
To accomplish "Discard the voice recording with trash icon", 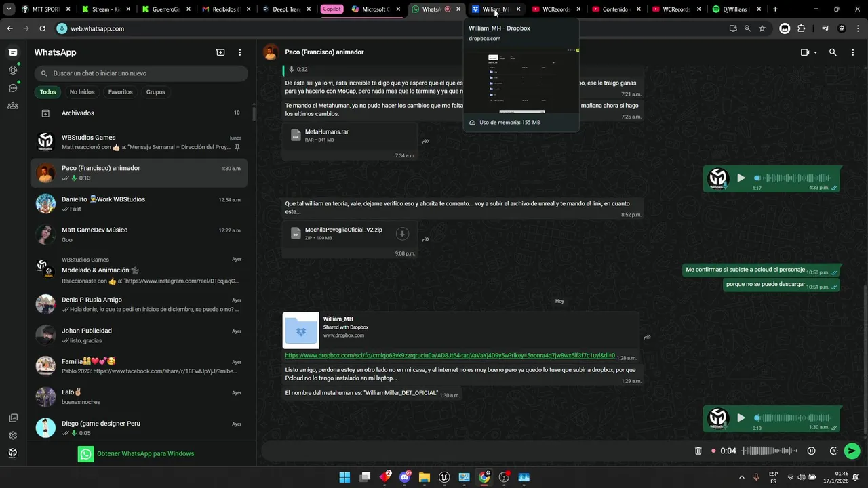I will [x=698, y=451].
